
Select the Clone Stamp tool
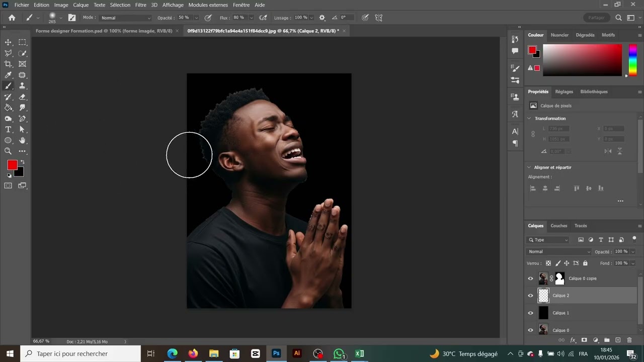pyautogui.click(x=22, y=86)
